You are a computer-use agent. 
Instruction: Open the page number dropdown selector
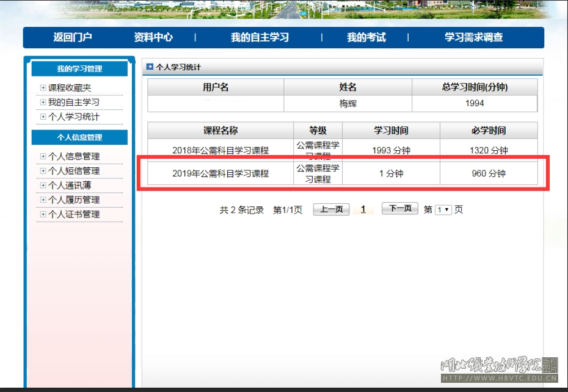[443, 209]
